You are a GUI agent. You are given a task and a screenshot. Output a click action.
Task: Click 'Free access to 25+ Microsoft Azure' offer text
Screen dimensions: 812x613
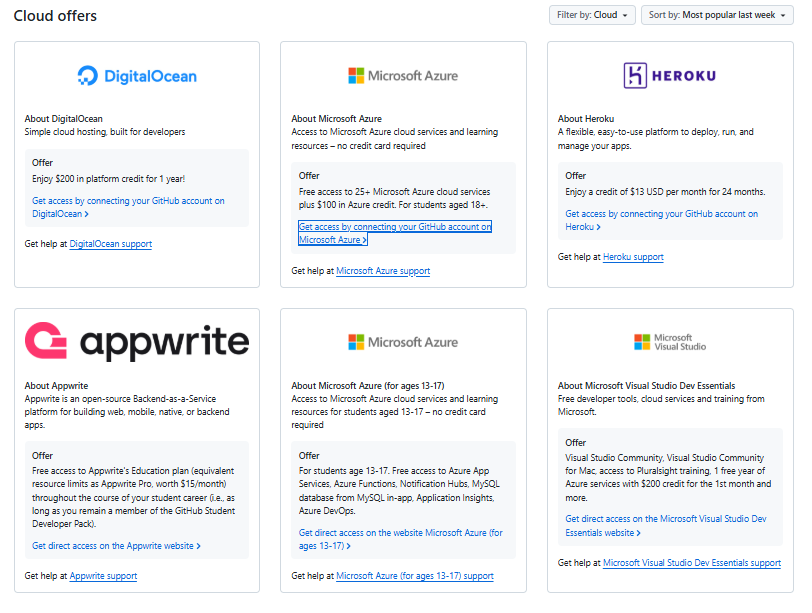[394, 198]
